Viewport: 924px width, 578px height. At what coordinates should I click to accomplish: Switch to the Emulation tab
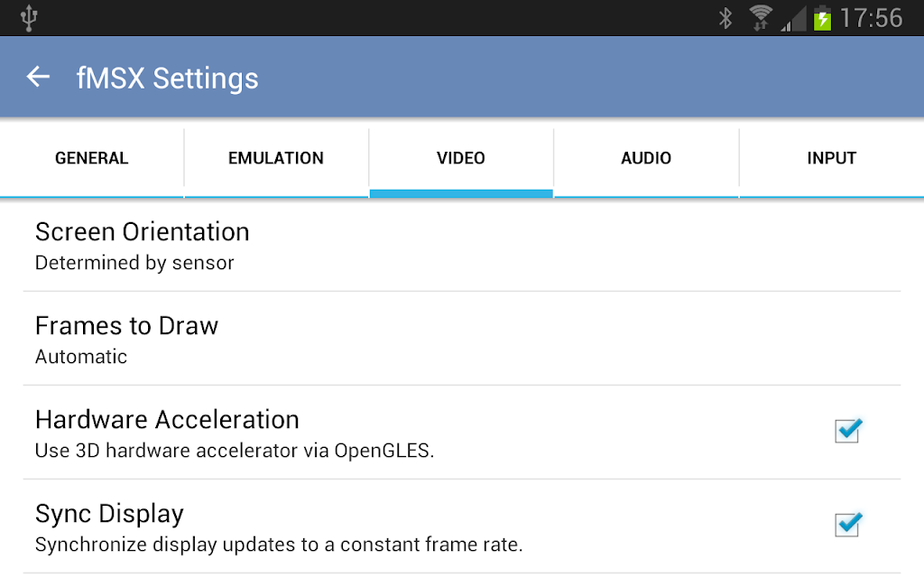pyautogui.click(x=276, y=158)
